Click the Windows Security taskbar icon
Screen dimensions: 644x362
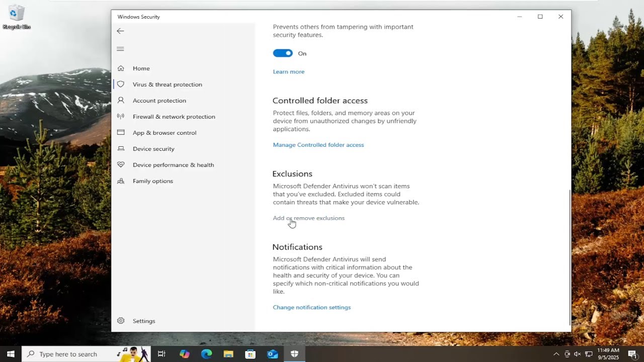(294, 354)
